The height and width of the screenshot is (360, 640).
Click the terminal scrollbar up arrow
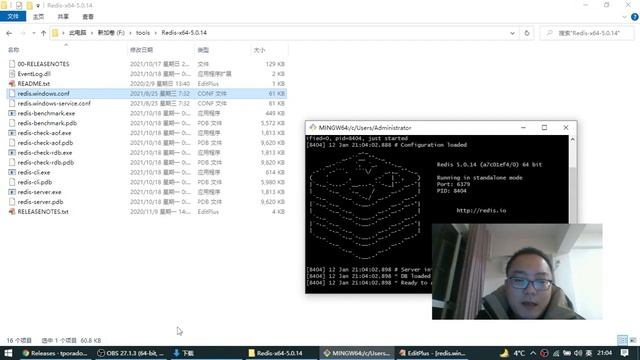point(573,140)
